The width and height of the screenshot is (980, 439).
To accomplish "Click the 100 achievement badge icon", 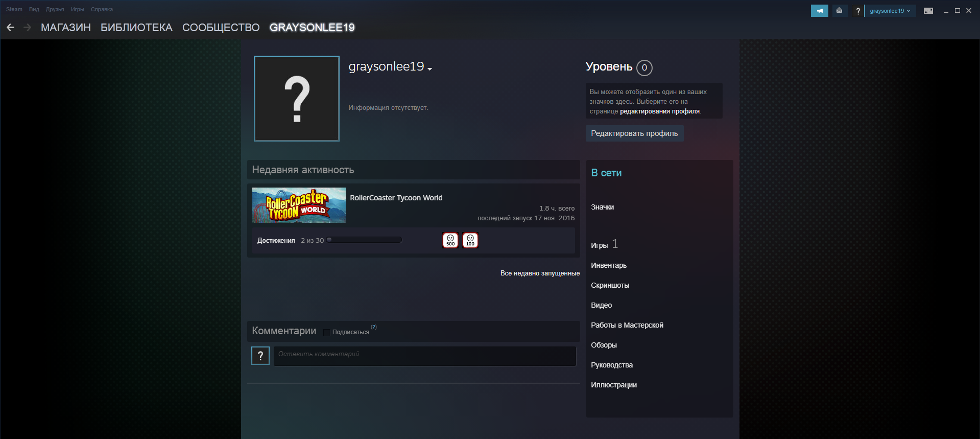I will [470, 240].
